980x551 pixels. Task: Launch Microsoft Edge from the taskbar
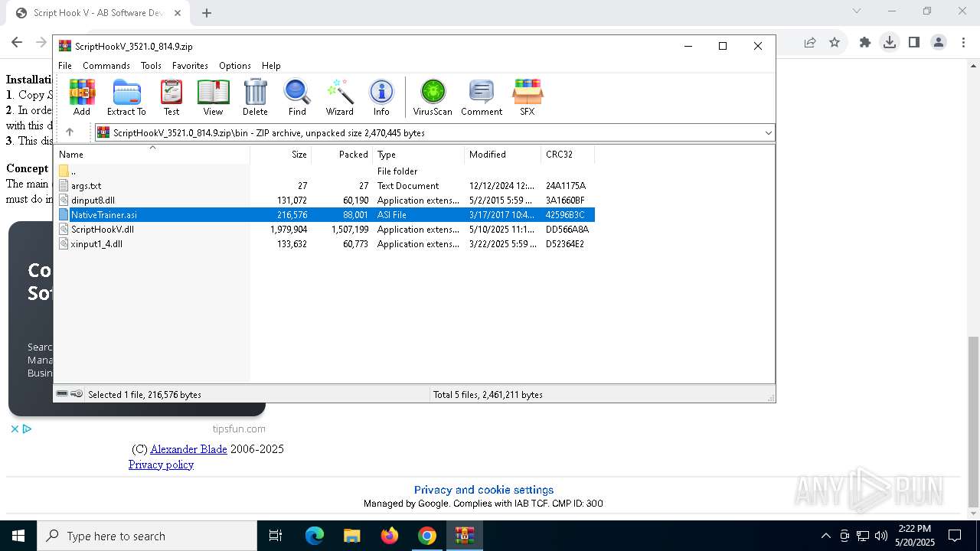pyautogui.click(x=315, y=536)
